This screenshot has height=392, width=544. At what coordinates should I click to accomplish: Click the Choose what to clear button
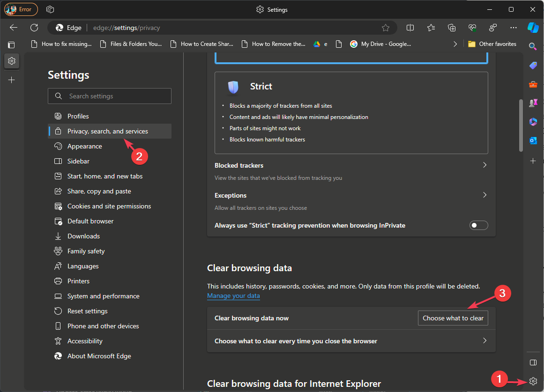pos(453,318)
